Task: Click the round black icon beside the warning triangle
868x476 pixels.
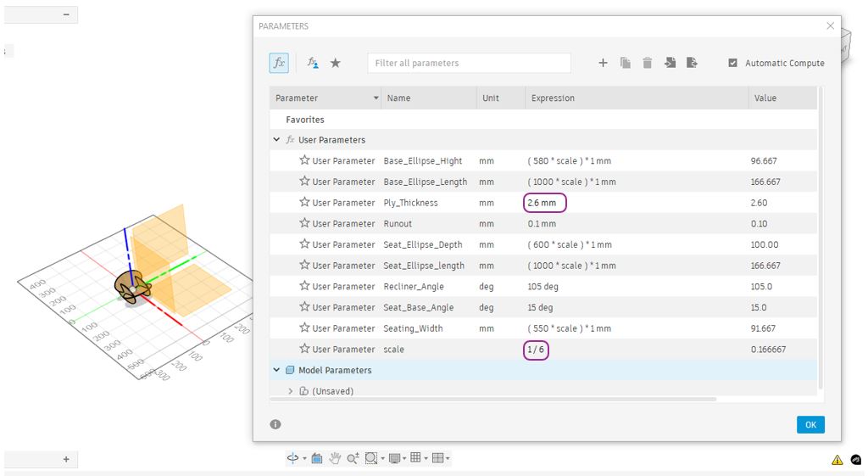Action: [856, 459]
